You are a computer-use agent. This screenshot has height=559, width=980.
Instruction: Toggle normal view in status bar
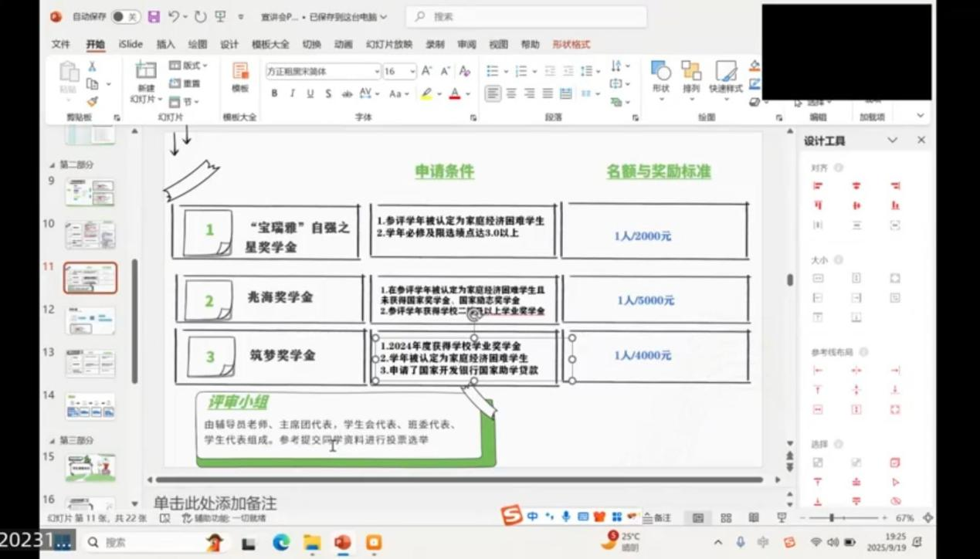click(x=698, y=518)
